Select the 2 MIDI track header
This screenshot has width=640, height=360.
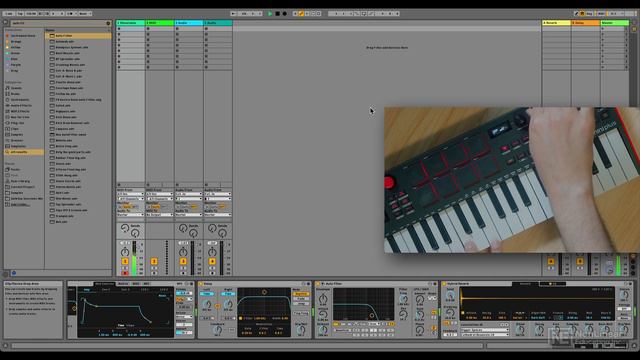pos(160,23)
